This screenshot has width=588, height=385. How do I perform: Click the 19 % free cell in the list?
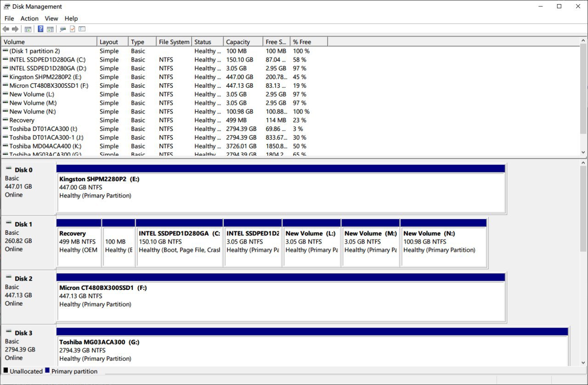[x=300, y=85]
